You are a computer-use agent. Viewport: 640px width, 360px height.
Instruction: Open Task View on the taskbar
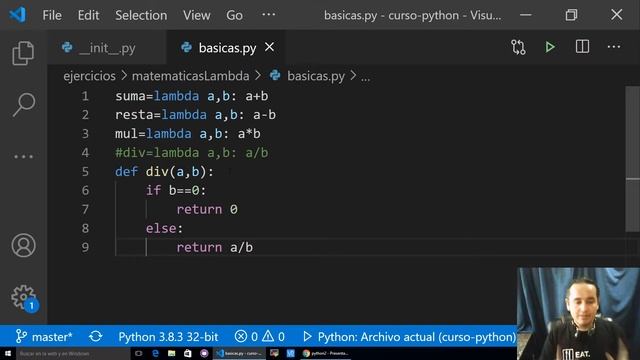click(x=139, y=353)
